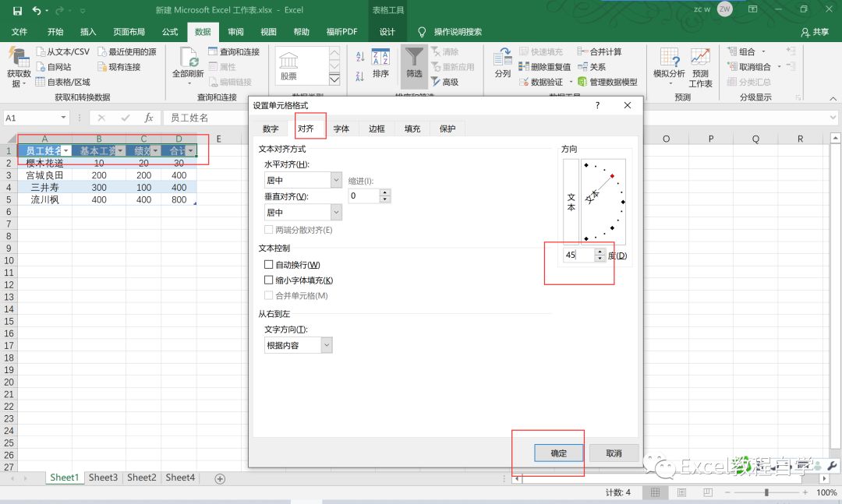842x504 pixels.
Task: Select vertical text (文本) orientation box
Action: (x=571, y=201)
